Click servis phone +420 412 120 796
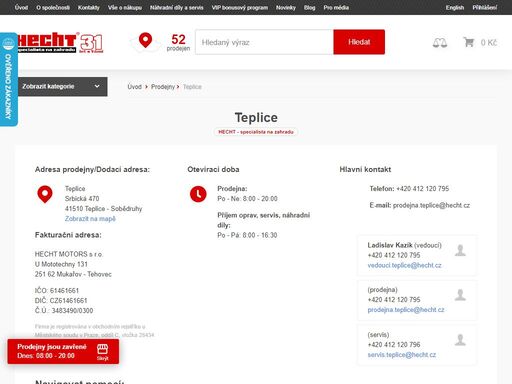Viewport: 512px width, 384px height. 394,345
